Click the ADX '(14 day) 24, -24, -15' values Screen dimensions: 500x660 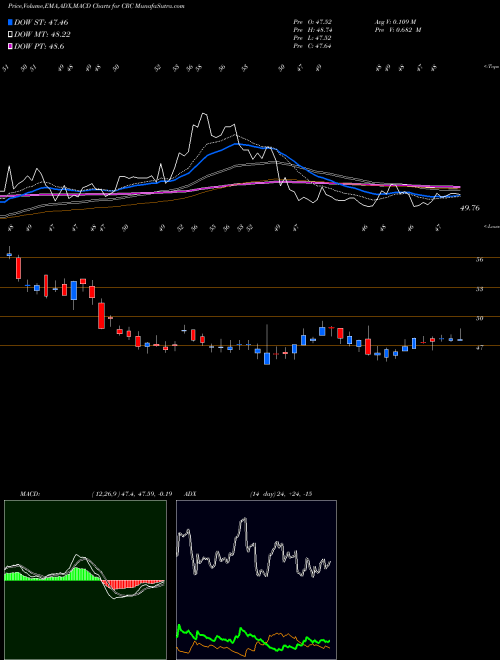[x=280, y=494]
